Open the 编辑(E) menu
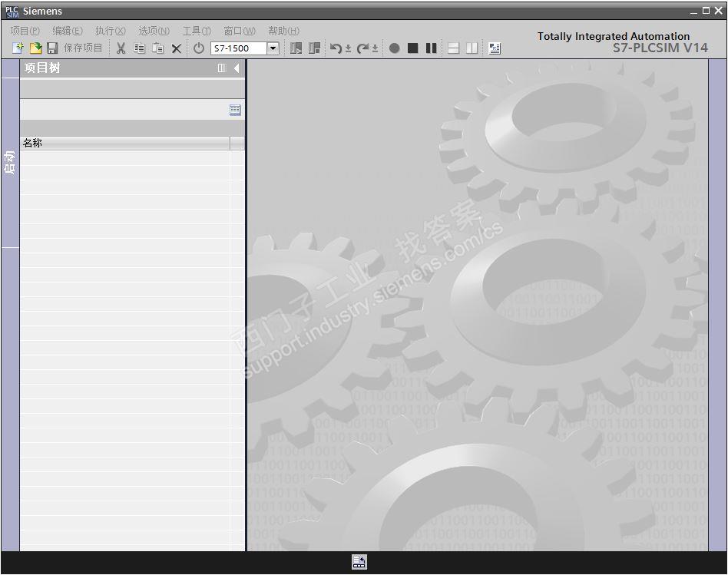728x575 pixels. (68, 31)
